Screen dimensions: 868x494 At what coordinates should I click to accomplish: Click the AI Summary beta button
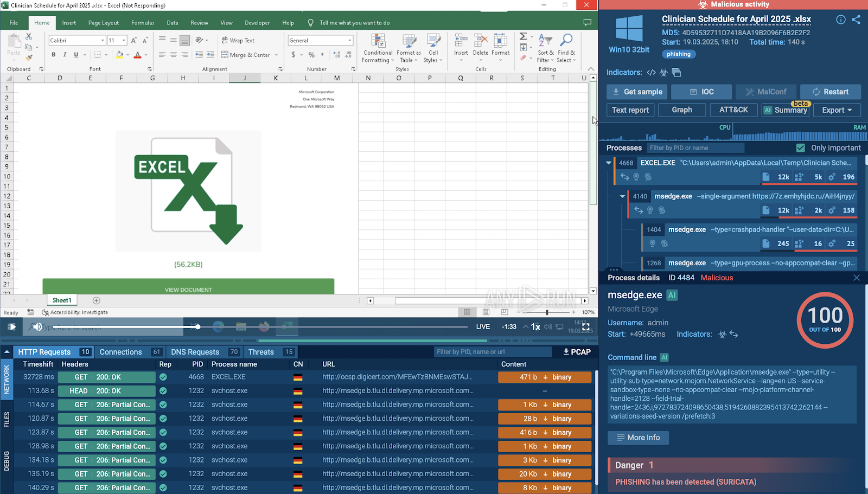(x=786, y=110)
